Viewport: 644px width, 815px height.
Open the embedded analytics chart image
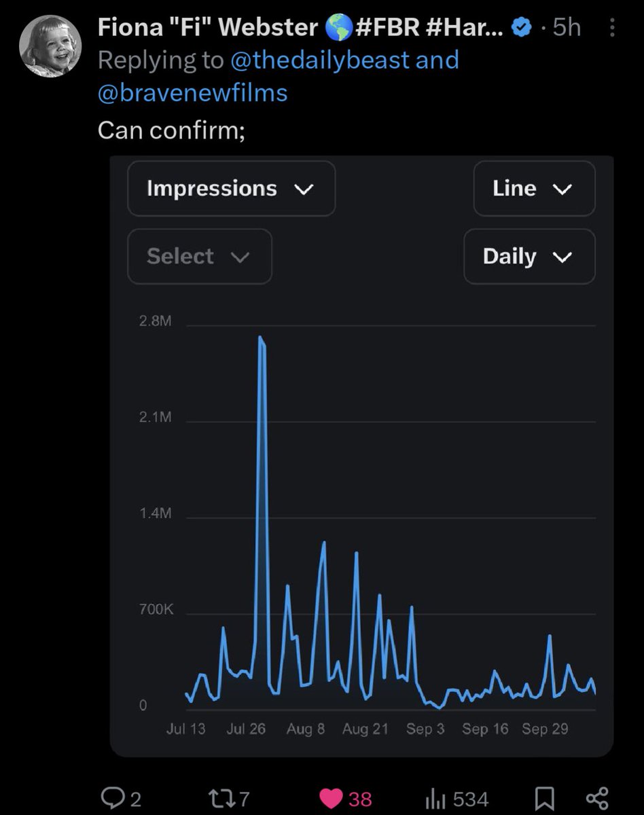pyautogui.click(x=361, y=456)
